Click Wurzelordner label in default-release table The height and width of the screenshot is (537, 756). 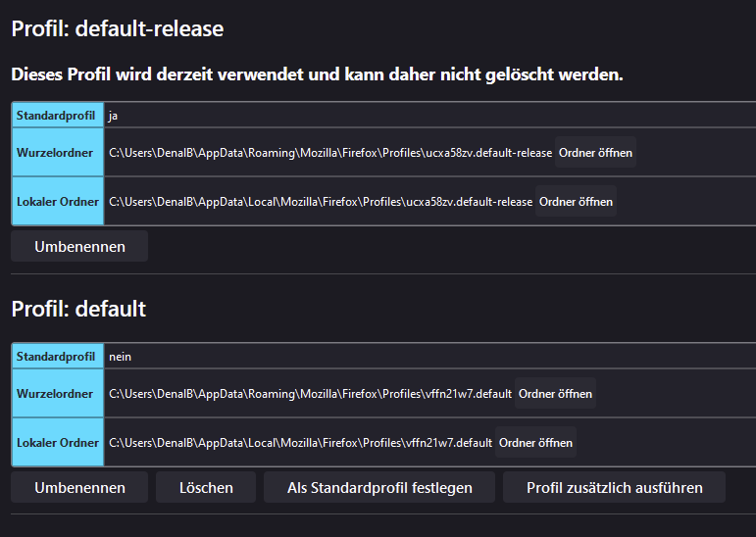(x=55, y=153)
